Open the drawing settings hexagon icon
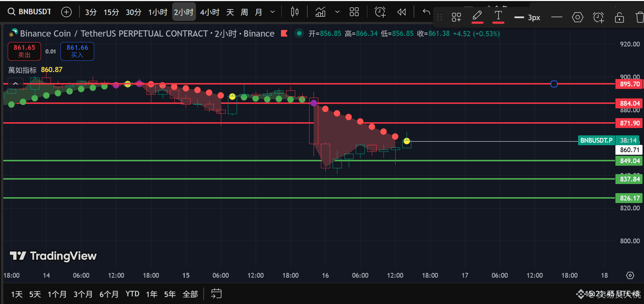This screenshot has height=304, width=644. 578,17
